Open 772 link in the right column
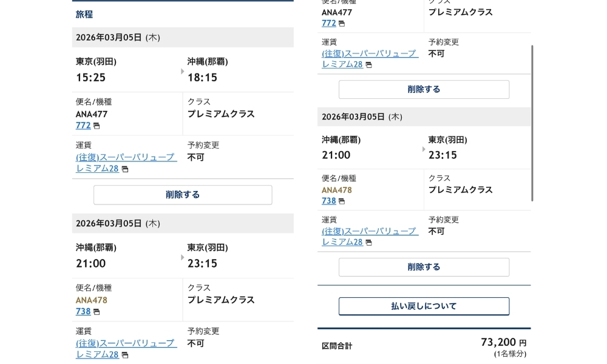 328,23
